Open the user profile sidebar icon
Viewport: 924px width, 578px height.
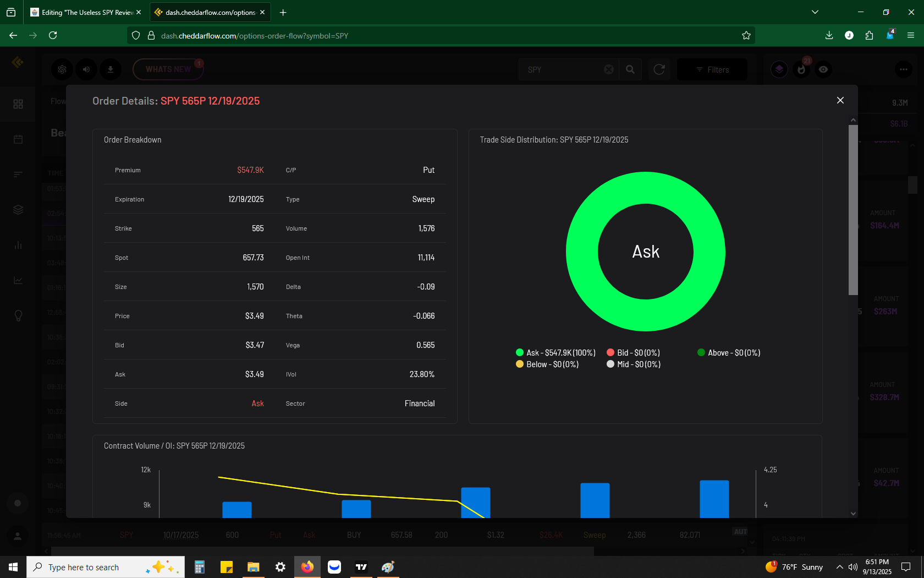[x=18, y=536]
